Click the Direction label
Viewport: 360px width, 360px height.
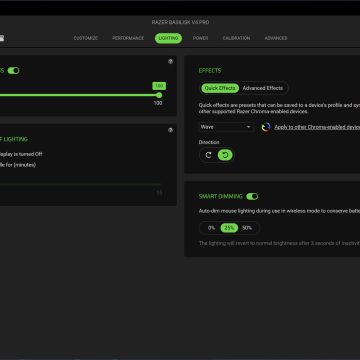coord(209,142)
